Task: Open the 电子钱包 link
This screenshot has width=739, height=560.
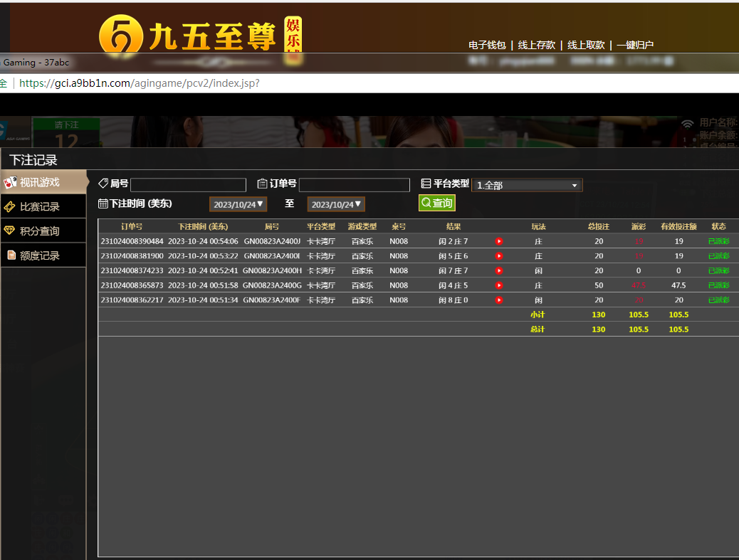Action: click(487, 45)
